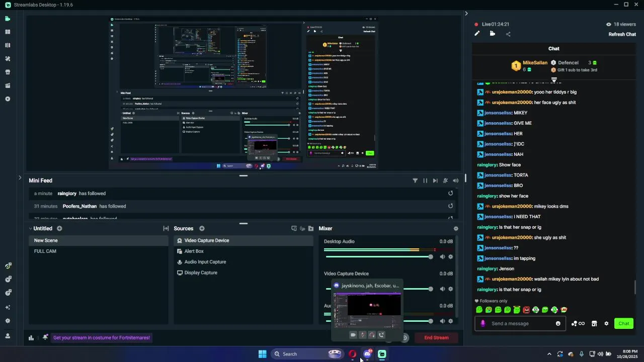Click the Fortnitemares costume banner

click(x=102, y=337)
